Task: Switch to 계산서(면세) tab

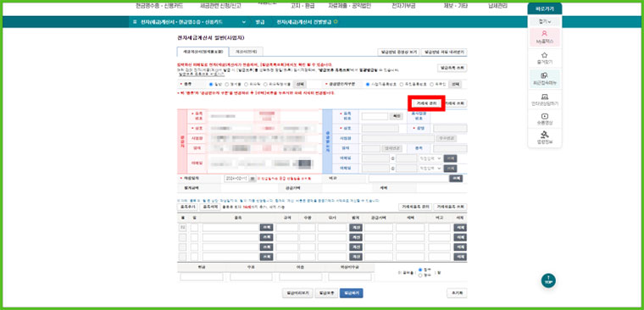Action: click(x=246, y=52)
